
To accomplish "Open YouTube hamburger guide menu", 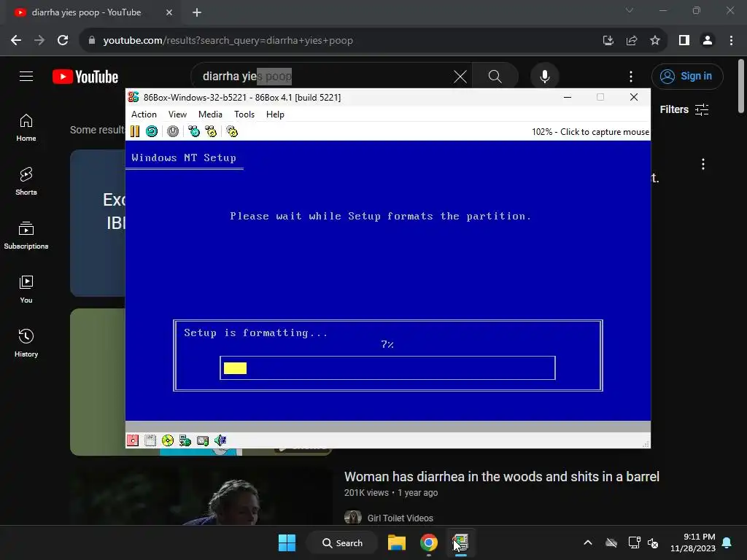I will pos(26,76).
